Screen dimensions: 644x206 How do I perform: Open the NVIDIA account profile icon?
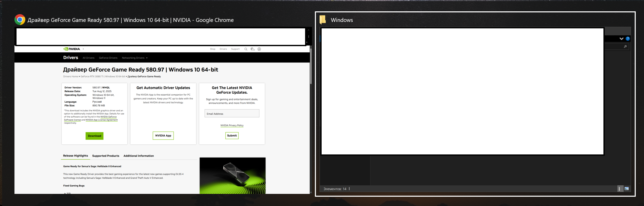[259, 49]
